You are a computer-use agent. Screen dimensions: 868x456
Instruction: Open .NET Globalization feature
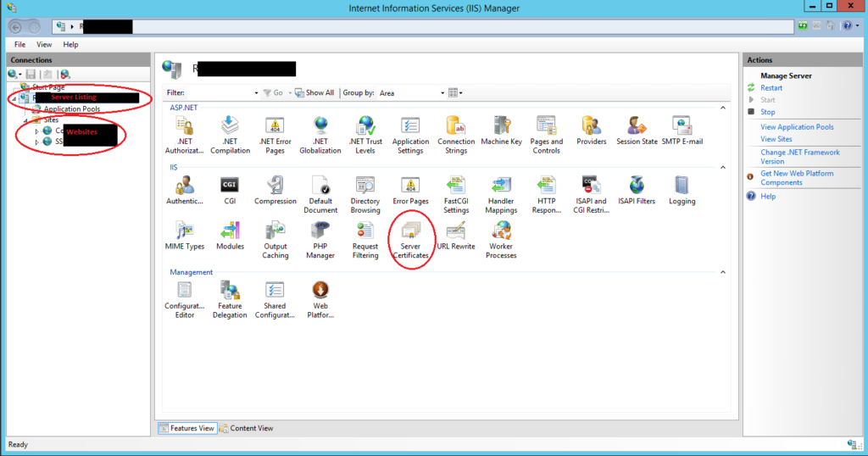pos(320,135)
